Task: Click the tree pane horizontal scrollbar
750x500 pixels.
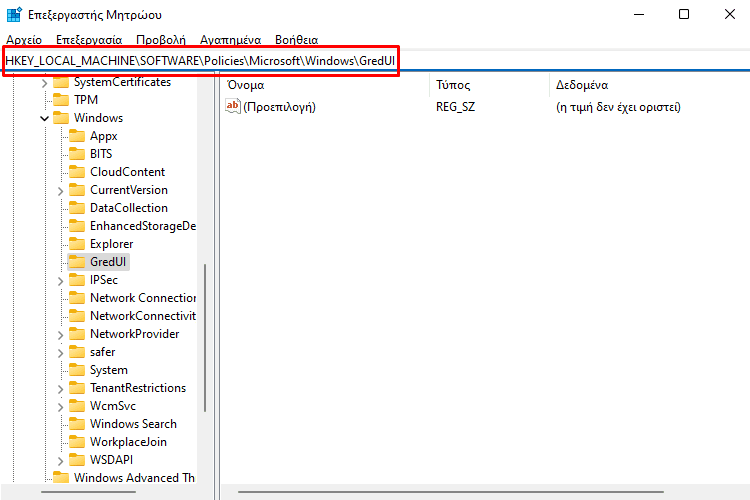Action: (x=88, y=492)
